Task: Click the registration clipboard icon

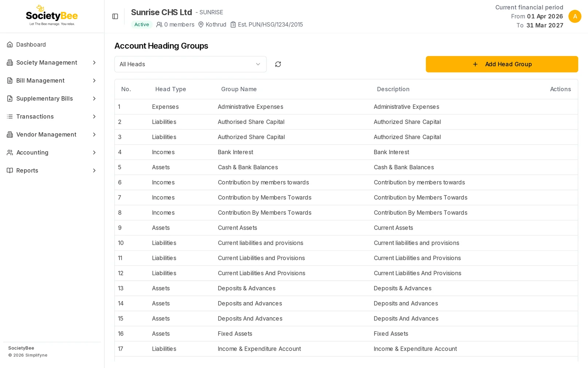Action: click(x=233, y=25)
